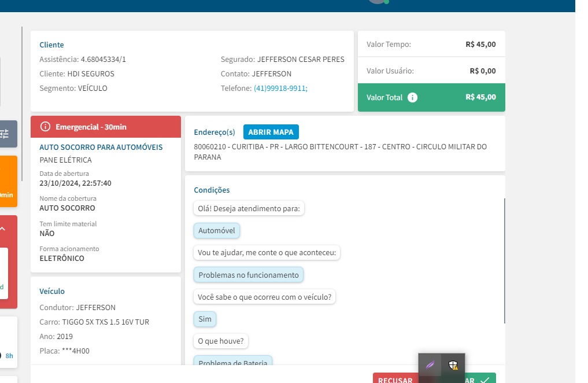The width and height of the screenshot is (588, 383).
Task: Open the map with ABRIR MAPA
Action: 271,132
